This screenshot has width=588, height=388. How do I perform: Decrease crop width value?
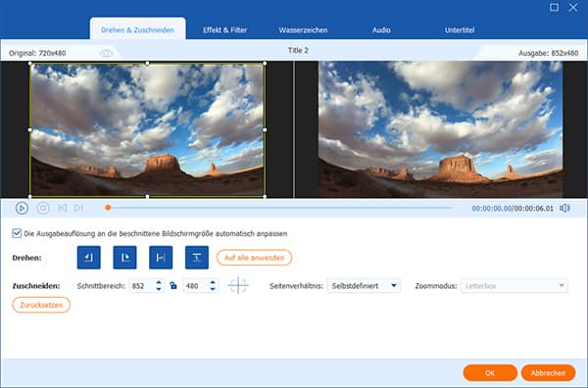pos(159,289)
